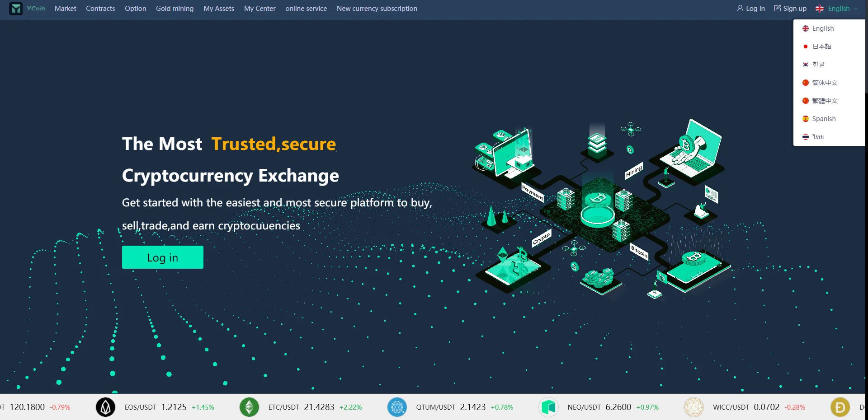Click the Dogecoin icon in ticker
The image size is (868, 420).
coord(840,407)
